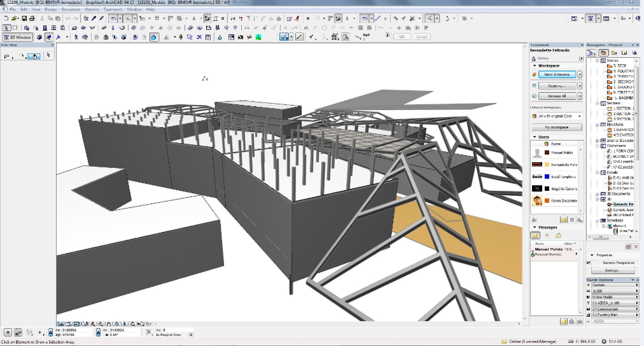Collapse the Workspace section in Teamwork panel
Image resolution: width=644 pixels, height=346 pixels.
point(535,66)
